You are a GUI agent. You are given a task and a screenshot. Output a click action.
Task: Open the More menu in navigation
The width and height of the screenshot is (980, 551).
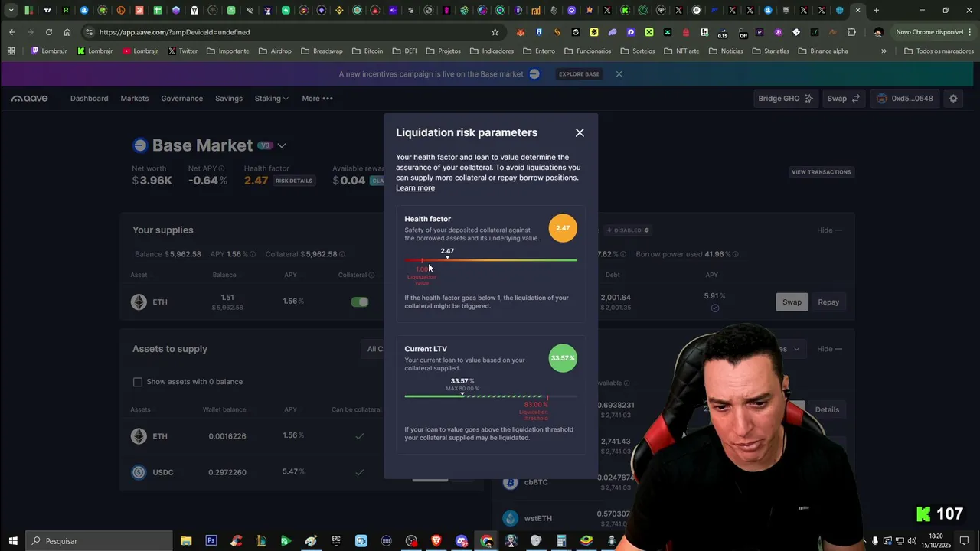coord(317,99)
